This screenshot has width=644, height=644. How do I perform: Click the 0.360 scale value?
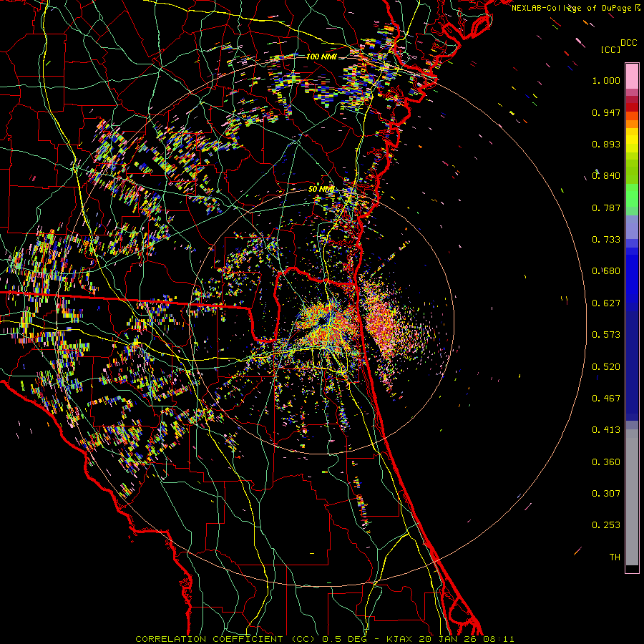606,462
